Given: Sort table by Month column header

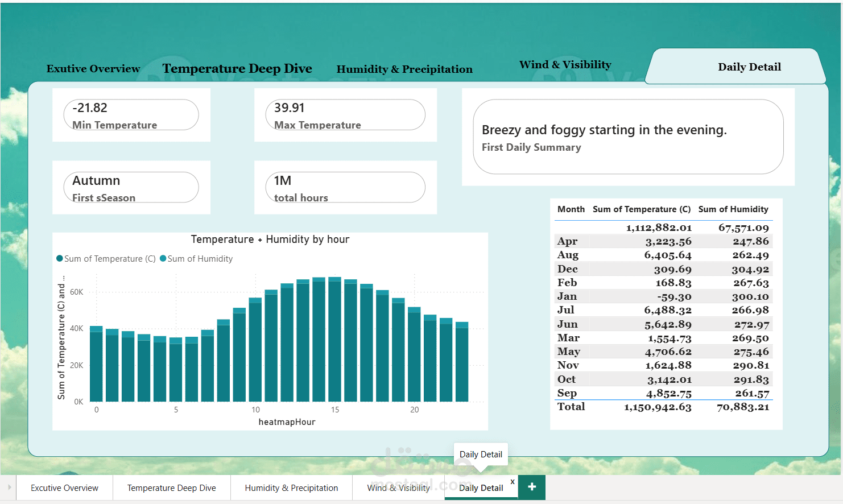Looking at the screenshot, I should click(571, 209).
